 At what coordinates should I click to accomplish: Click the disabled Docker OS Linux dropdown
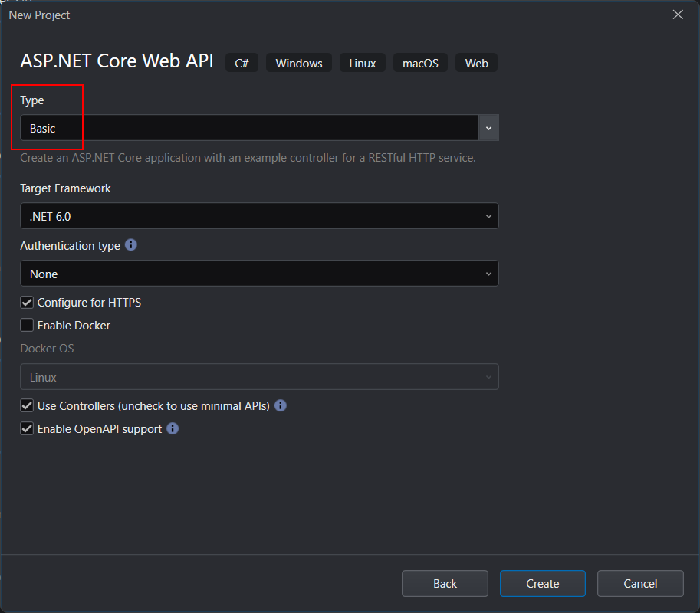[259, 377]
